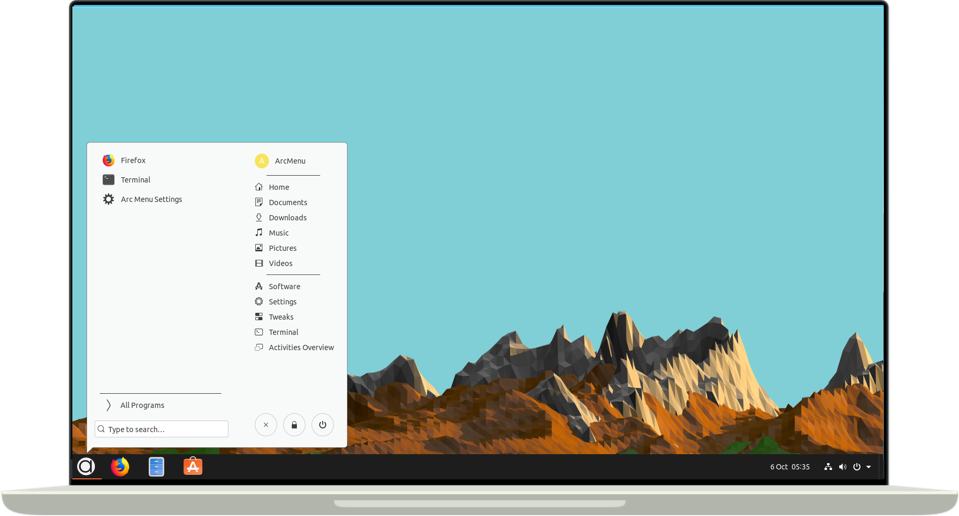
Task: Click the Terminal icon in shortcuts list
Action: tap(259, 332)
